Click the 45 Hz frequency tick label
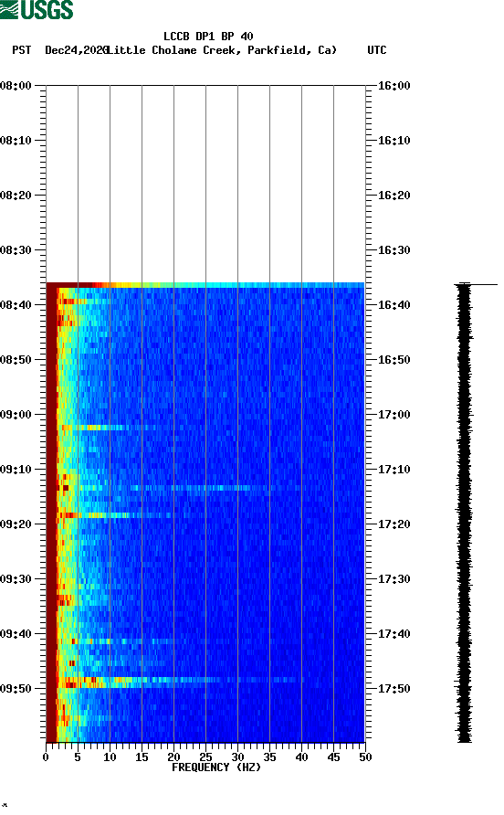 (333, 757)
